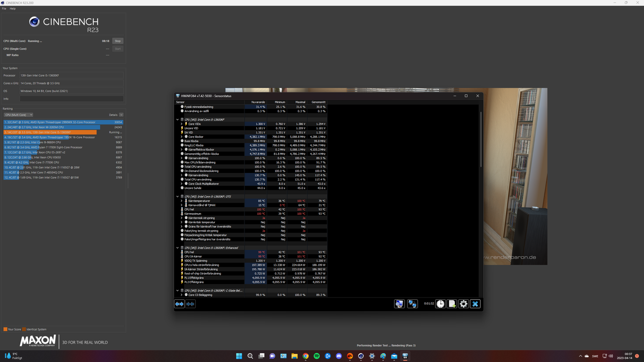Image resolution: width=644 pixels, height=362 pixels.
Task: Collapse CPU [#0] Enhanced sensor group
Action: point(178,248)
